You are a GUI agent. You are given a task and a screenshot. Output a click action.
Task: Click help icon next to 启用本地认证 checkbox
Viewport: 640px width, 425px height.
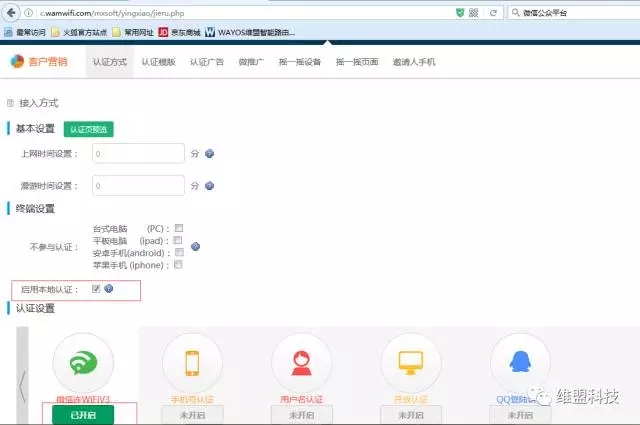[109, 289]
